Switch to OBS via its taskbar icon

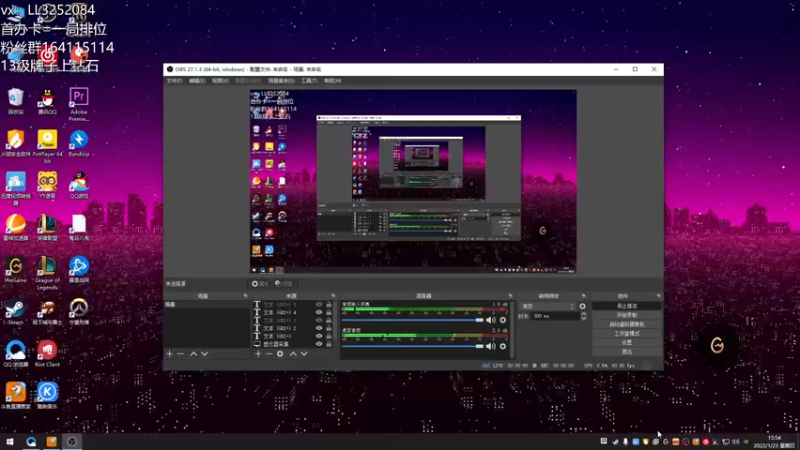(72, 442)
